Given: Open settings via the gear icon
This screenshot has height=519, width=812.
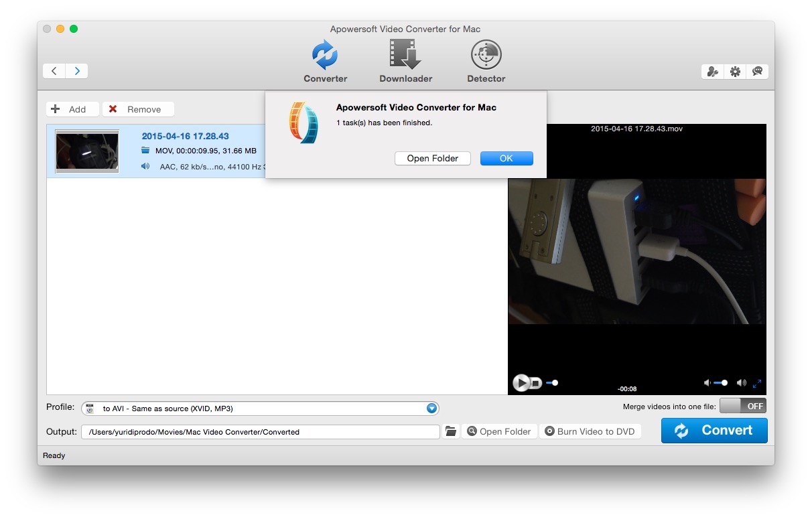Looking at the screenshot, I should (x=735, y=72).
